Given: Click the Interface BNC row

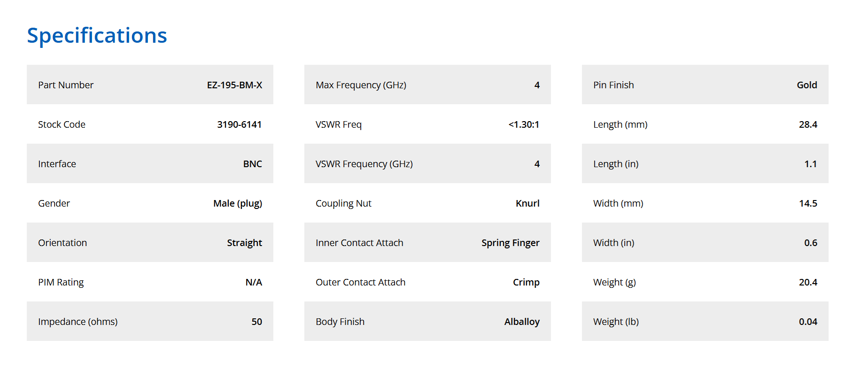Looking at the screenshot, I should coord(150,163).
